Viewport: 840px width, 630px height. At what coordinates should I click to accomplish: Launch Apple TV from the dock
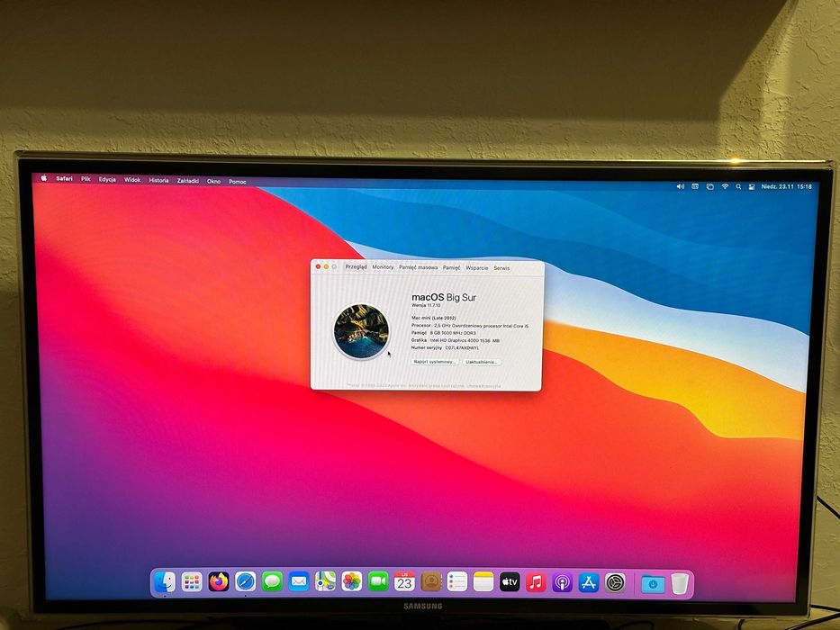pyautogui.click(x=510, y=581)
